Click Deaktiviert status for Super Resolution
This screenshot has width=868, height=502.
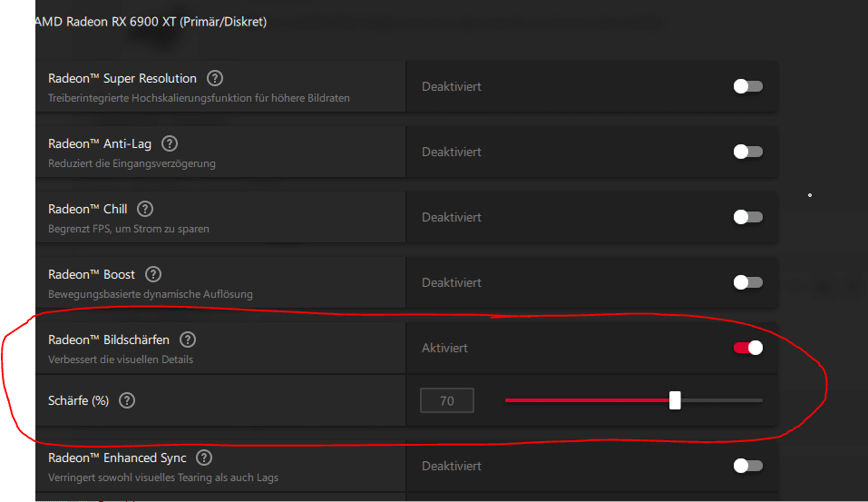pos(452,86)
